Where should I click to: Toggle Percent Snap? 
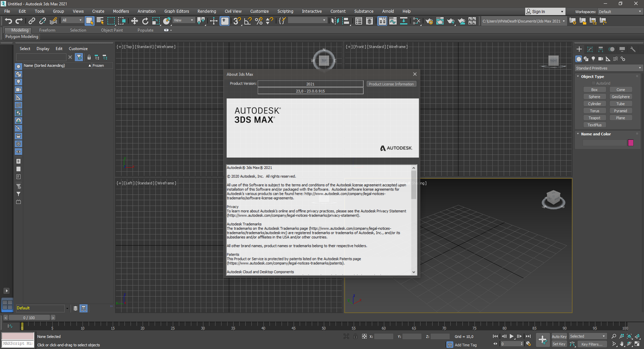(259, 21)
